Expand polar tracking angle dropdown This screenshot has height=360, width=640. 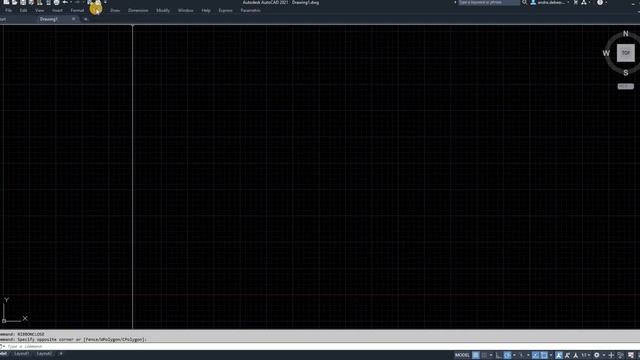point(515,355)
